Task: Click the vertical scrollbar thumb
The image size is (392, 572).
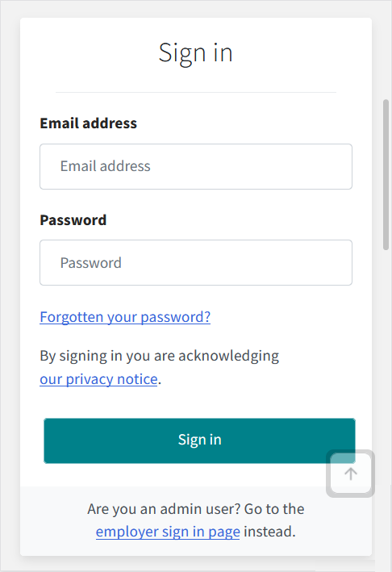Action: pyautogui.click(x=386, y=174)
